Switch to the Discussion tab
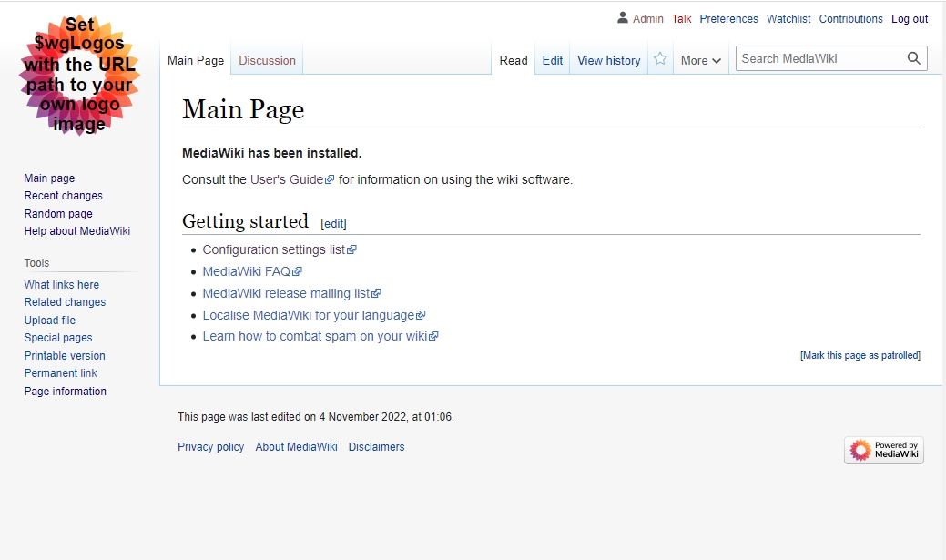The image size is (946, 560). pyautogui.click(x=267, y=60)
